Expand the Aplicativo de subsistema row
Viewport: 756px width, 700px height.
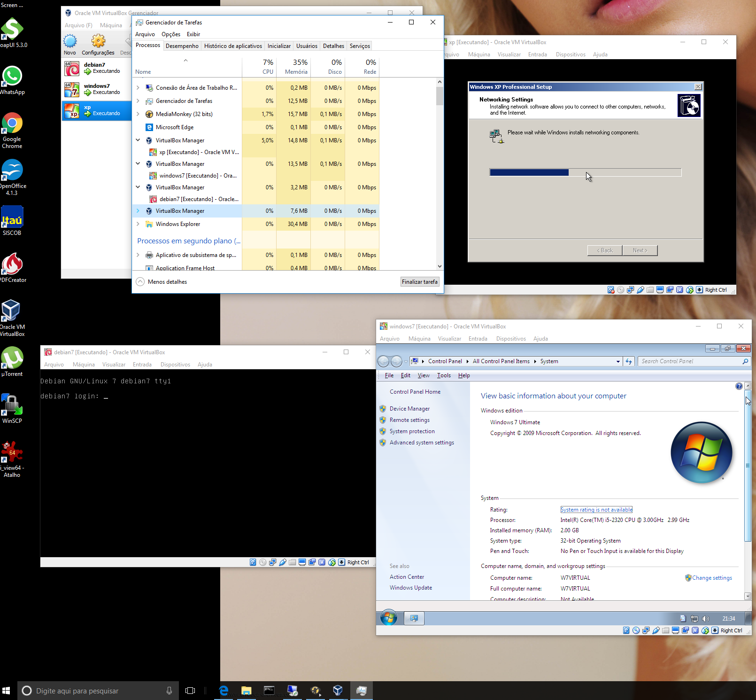[138, 255]
